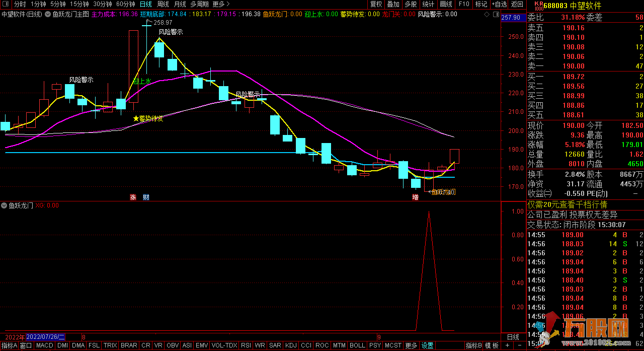Switch sub-chart to the OBV indicator

click(x=173, y=345)
